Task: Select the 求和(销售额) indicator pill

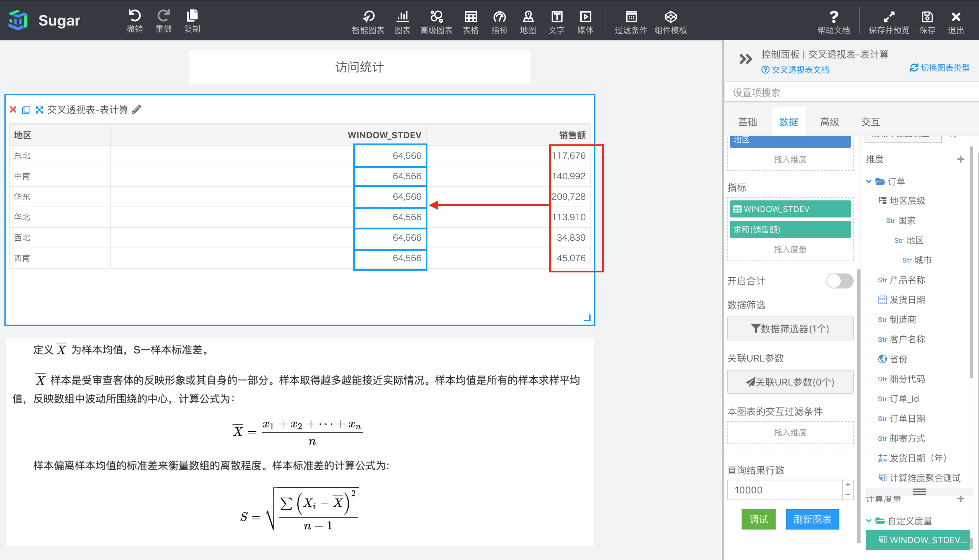Action: [790, 229]
